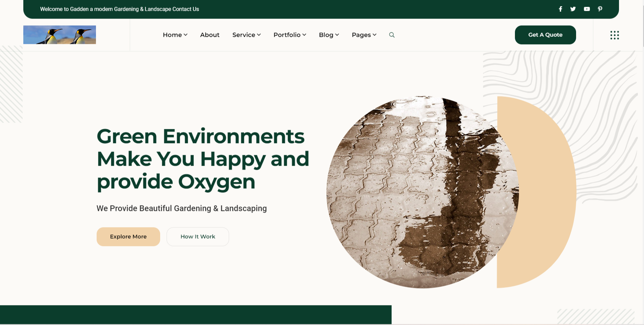Select the Home nav label

click(172, 35)
